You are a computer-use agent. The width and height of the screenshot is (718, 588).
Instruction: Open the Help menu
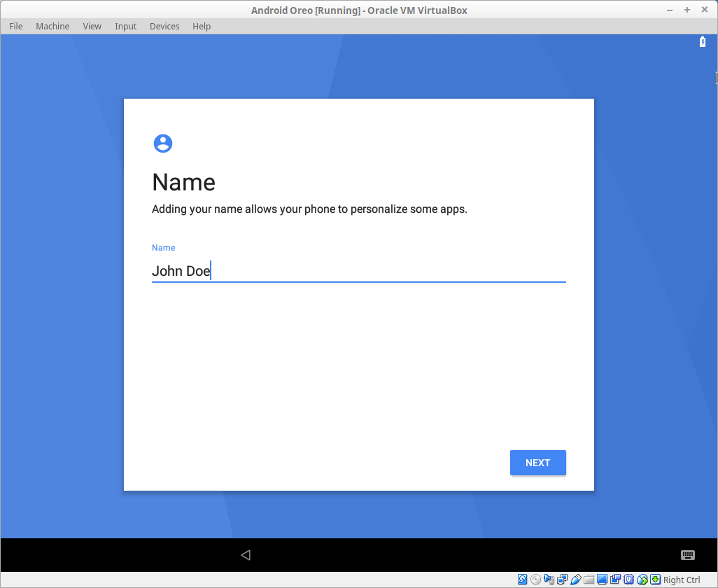(x=202, y=26)
